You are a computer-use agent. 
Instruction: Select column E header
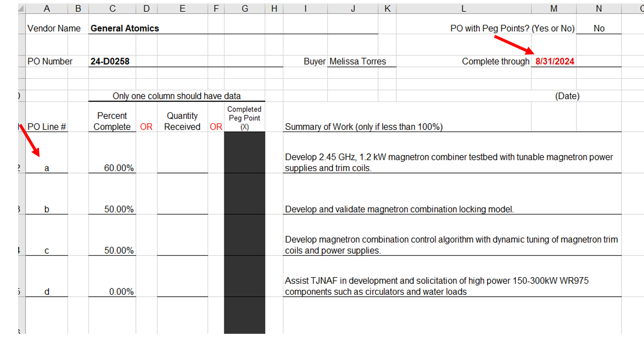[182, 8]
